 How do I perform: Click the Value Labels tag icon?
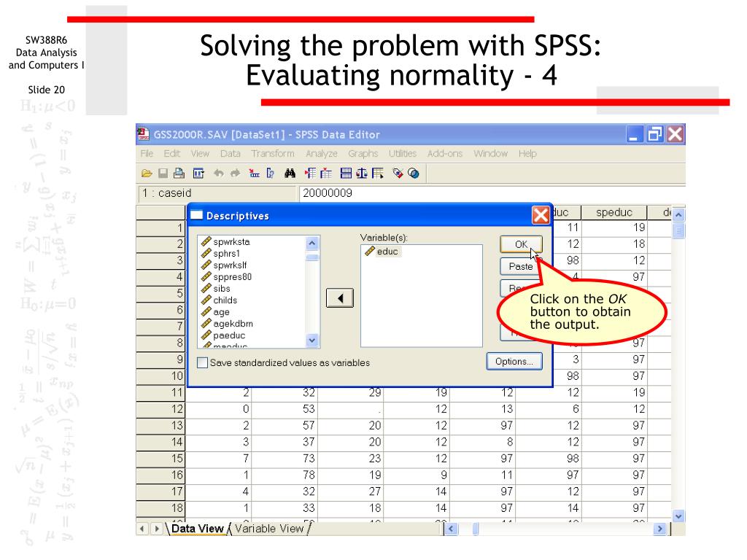398,174
